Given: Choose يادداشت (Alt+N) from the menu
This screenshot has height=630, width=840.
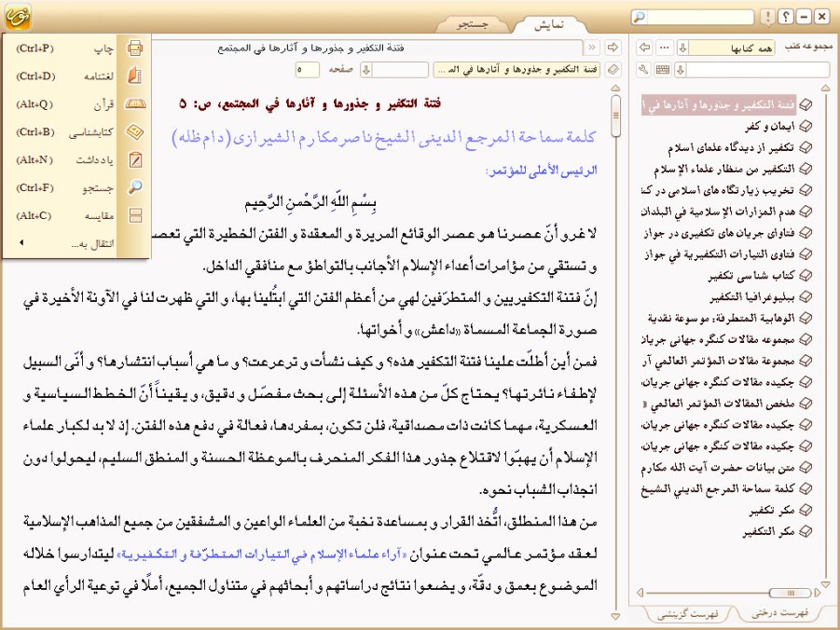Looking at the screenshot, I should pyautogui.click(x=65, y=160).
